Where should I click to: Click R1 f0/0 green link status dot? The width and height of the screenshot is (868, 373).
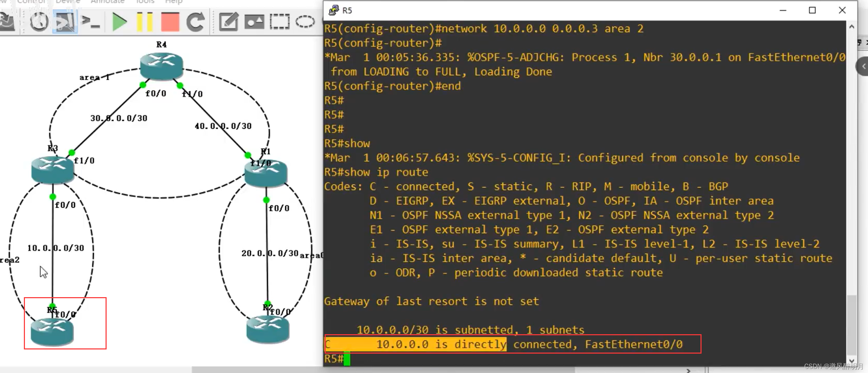[x=266, y=200]
